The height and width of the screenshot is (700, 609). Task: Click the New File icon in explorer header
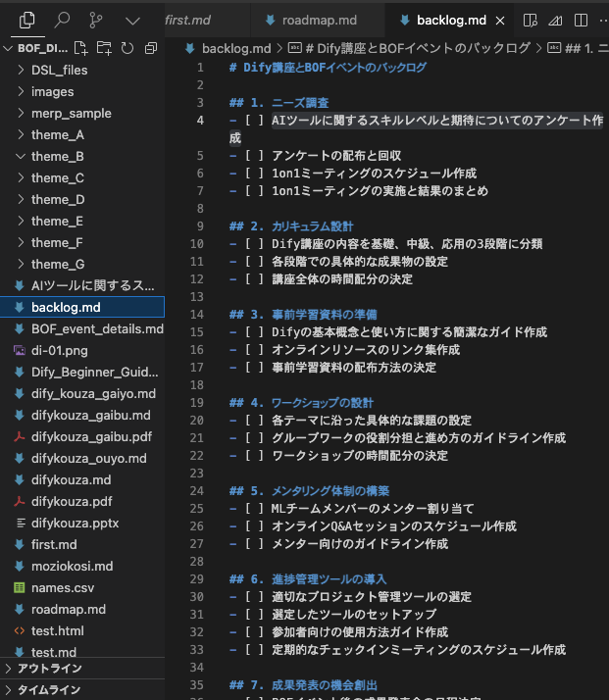click(80, 48)
